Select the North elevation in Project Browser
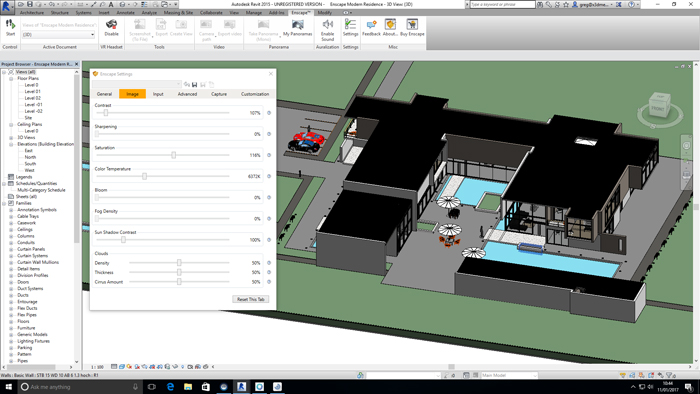 coord(30,157)
